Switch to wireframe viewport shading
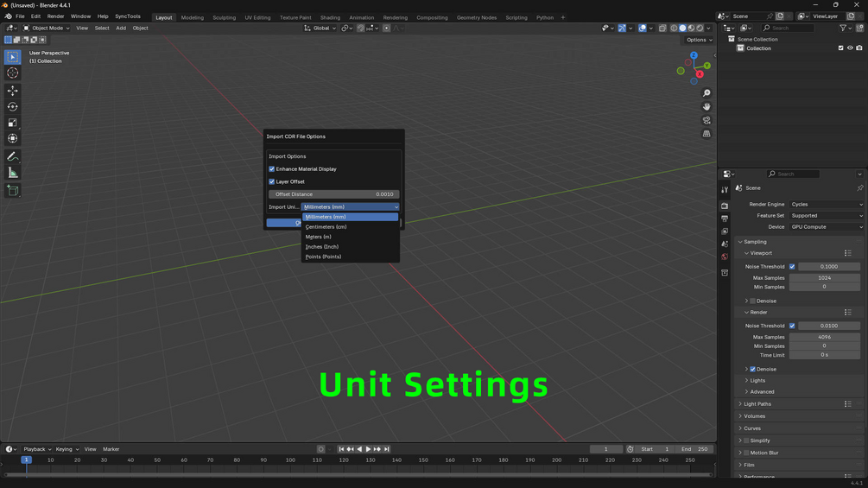 (674, 29)
